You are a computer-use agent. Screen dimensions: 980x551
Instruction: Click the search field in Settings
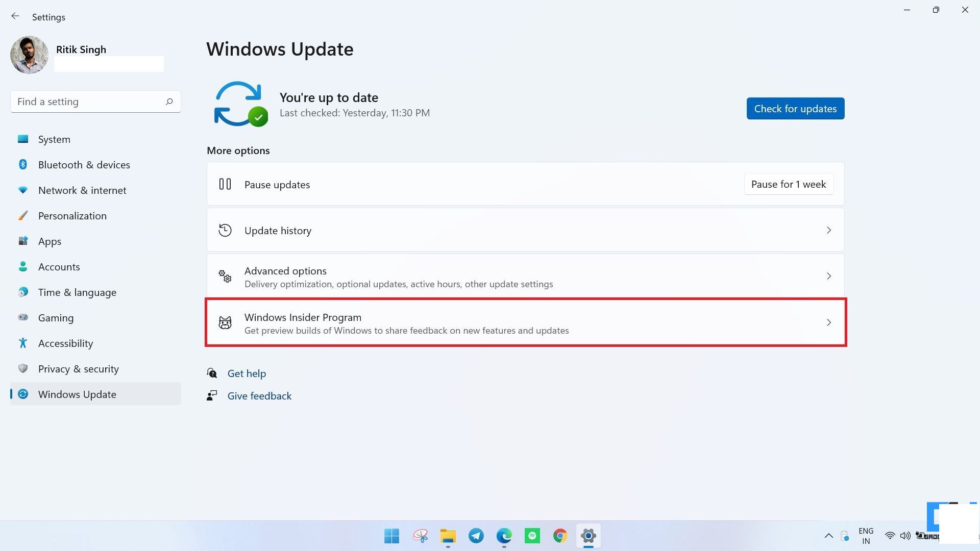[x=95, y=102]
